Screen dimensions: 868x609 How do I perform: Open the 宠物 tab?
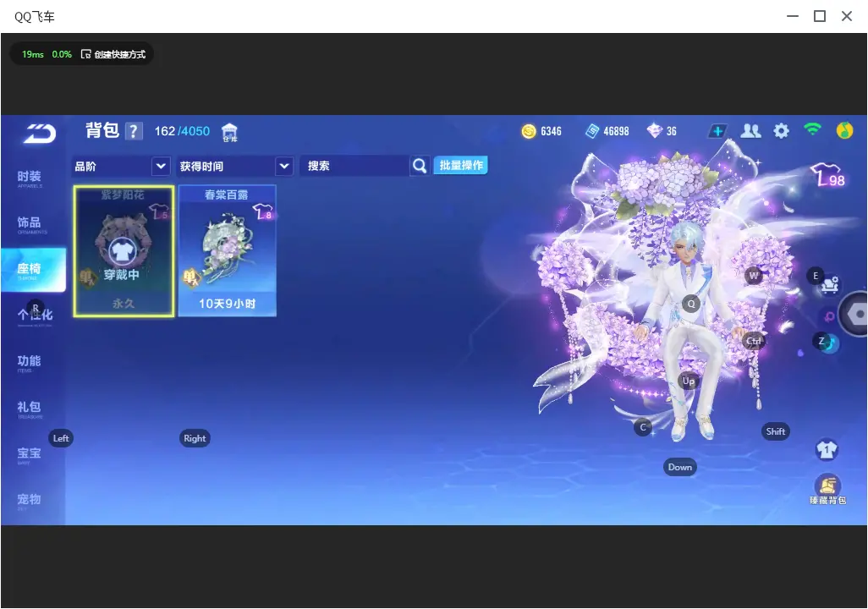point(30,501)
